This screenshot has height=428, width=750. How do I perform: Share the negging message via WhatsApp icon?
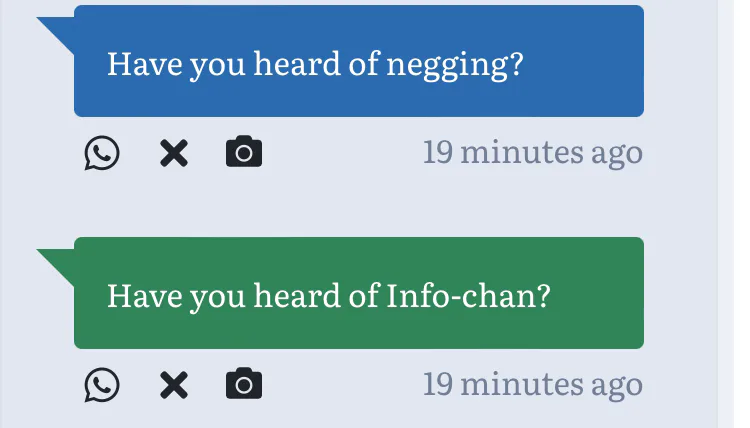point(102,153)
